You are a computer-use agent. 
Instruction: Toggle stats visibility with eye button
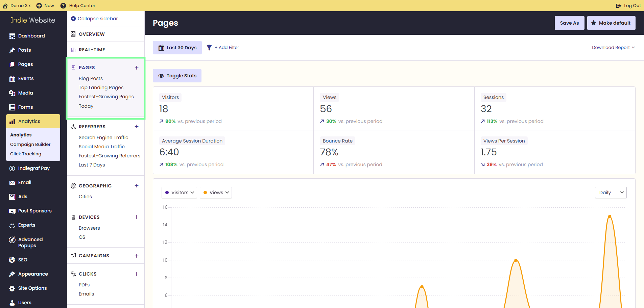pyautogui.click(x=177, y=76)
